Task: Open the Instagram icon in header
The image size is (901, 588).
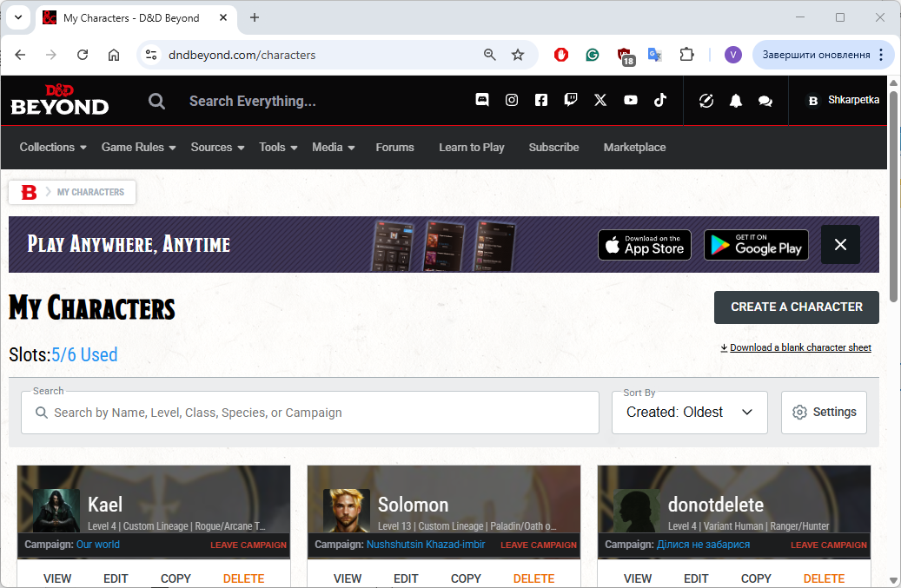Action: pyautogui.click(x=512, y=100)
